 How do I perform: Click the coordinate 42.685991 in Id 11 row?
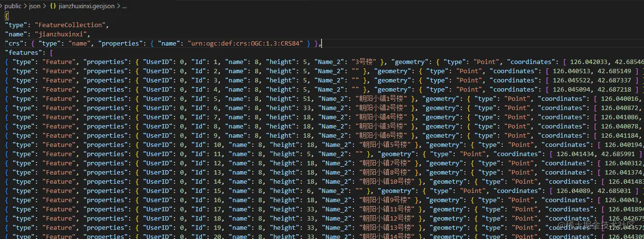point(619,154)
